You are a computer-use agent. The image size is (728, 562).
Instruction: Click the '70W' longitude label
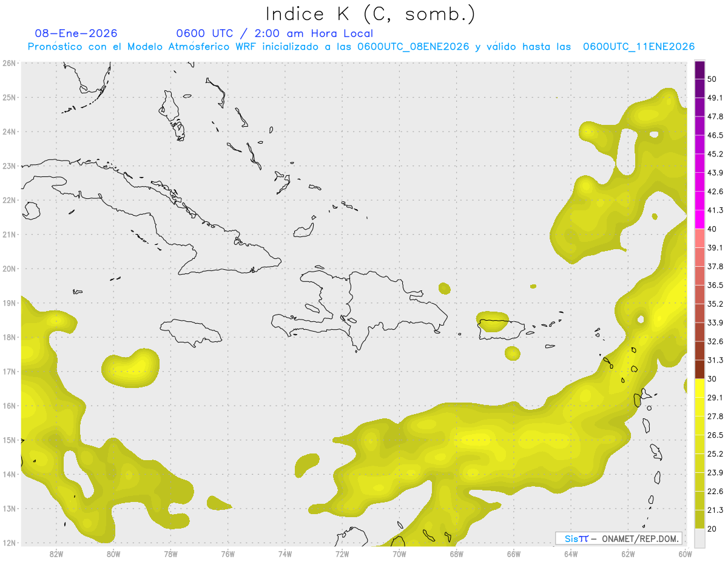click(399, 554)
